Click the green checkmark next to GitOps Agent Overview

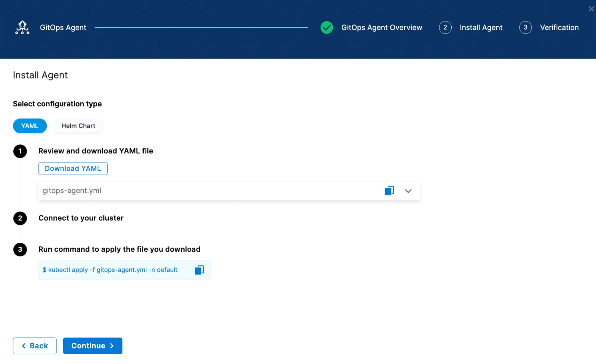(327, 27)
